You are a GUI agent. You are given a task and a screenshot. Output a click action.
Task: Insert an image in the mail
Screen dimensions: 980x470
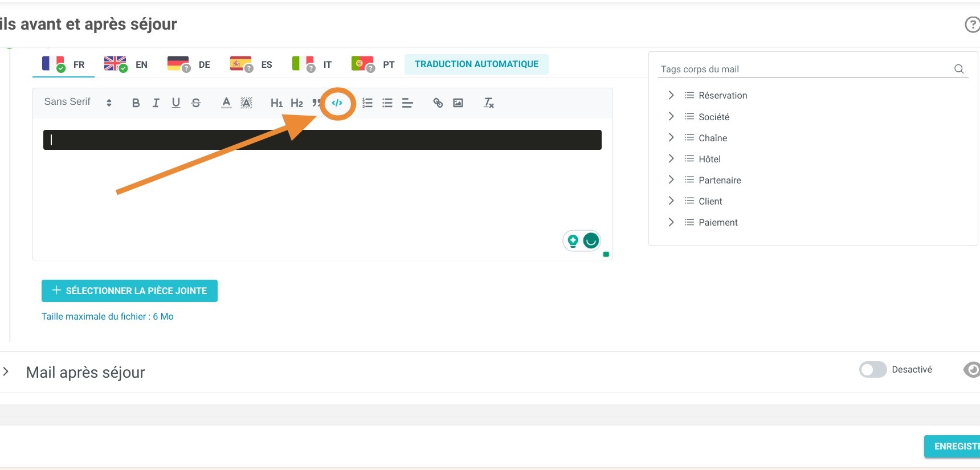(458, 103)
